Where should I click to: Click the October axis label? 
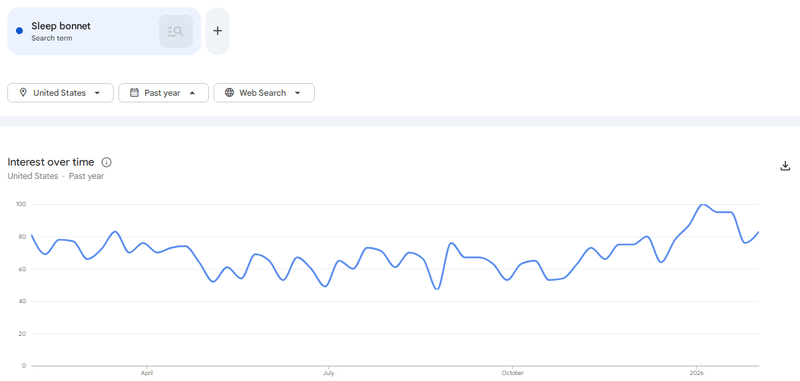(513, 373)
